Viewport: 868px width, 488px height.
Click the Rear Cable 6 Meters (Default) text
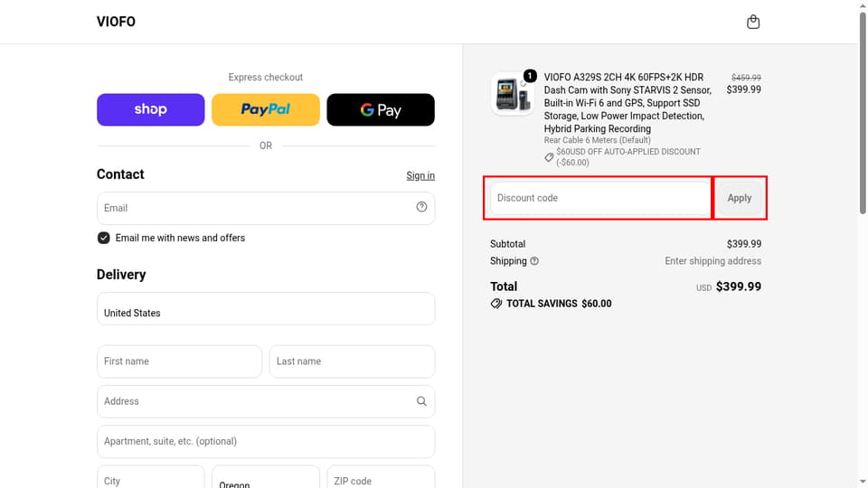click(597, 140)
